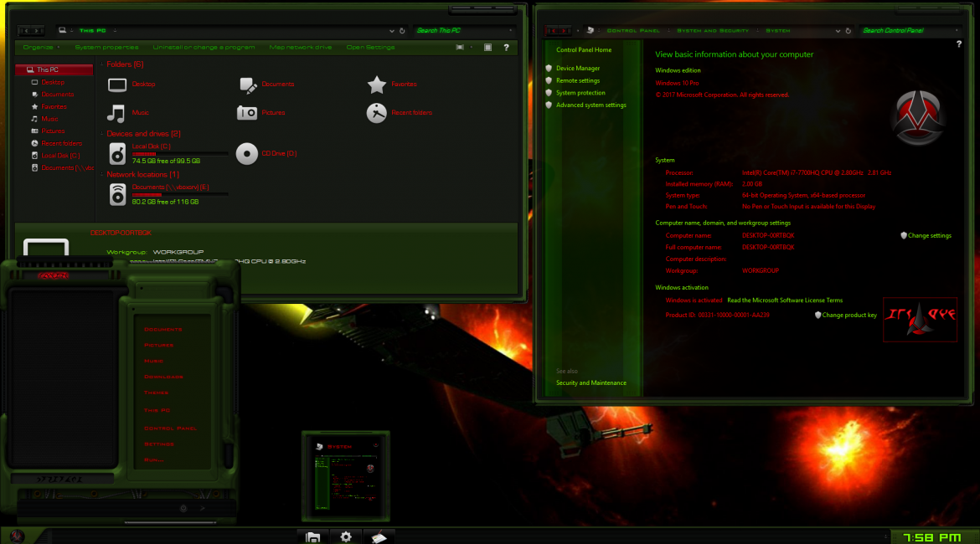Click the arrow beside Start menu power icon
Viewport: 980px width, 544px height.
(x=203, y=508)
